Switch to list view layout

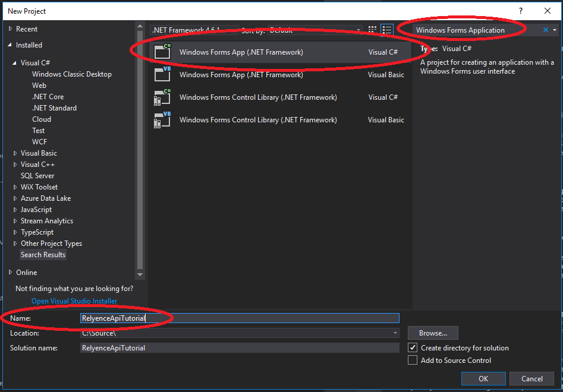pos(387,30)
